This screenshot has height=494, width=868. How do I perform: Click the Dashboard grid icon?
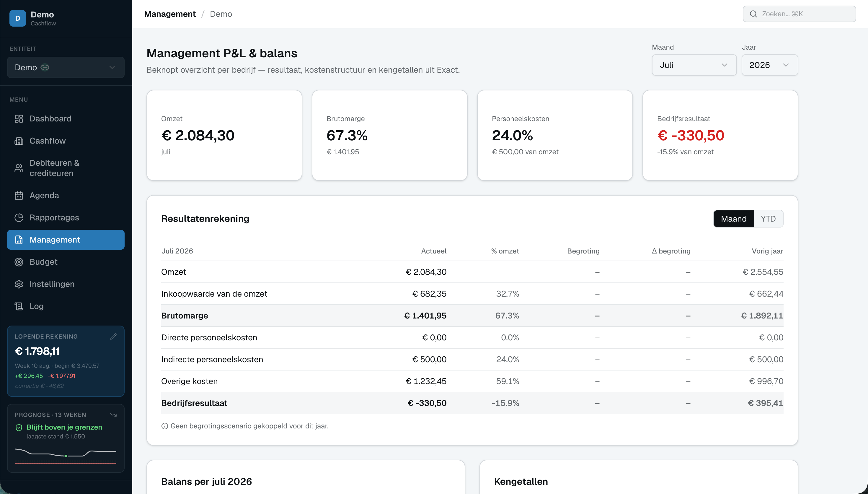tap(19, 119)
